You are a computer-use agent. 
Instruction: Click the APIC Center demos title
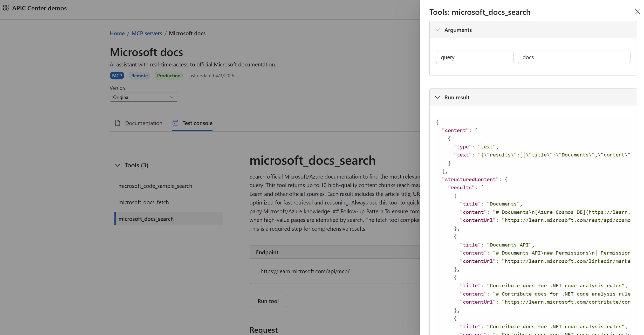point(39,8)
